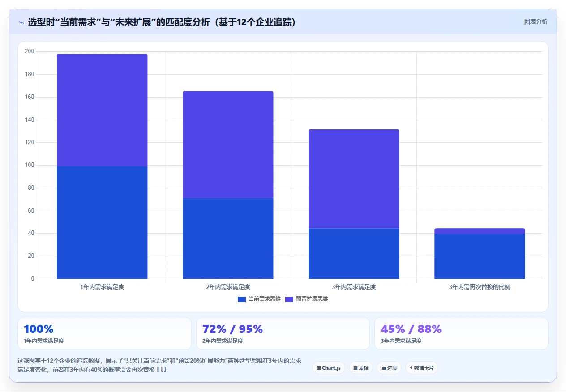Click the square icon in 表格 chip
The width and height of the screenshot is (566, 392).
coord(355,368)
